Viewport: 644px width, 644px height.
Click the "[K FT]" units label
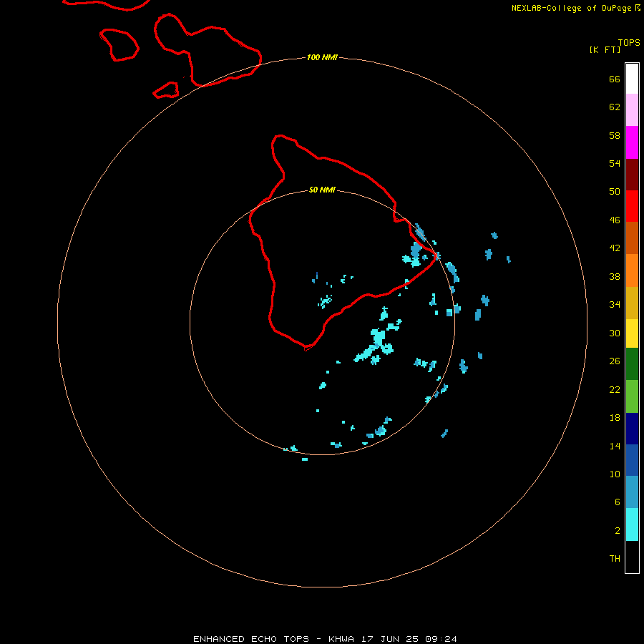[605, 49]
